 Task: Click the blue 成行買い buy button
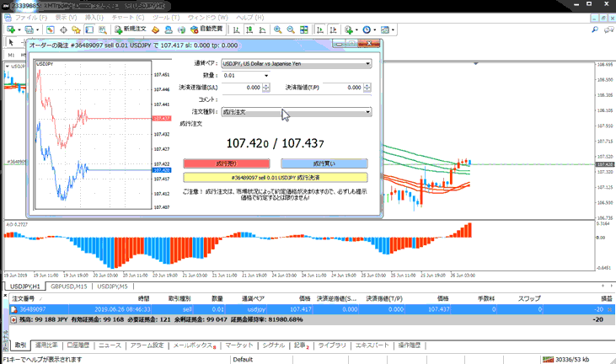[324, 163]
